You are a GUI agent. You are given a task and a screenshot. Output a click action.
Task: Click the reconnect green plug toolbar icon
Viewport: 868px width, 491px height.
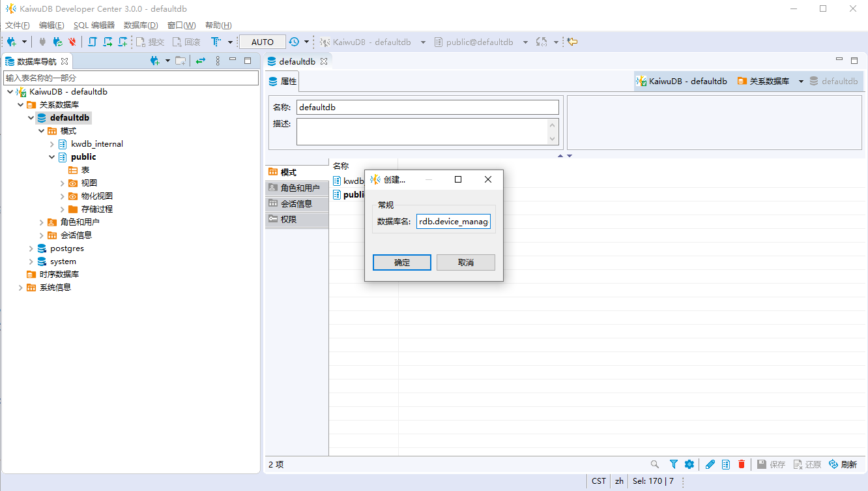click(x=58, y=42)
